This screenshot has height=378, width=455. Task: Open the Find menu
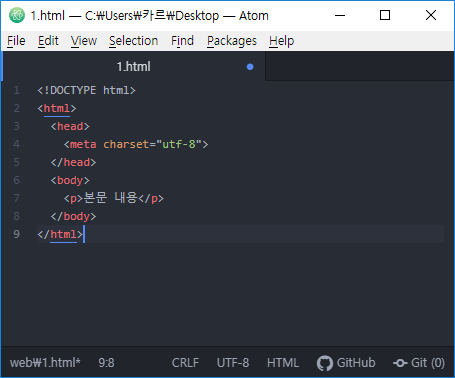pyautogui.click(x=182, y=41)
